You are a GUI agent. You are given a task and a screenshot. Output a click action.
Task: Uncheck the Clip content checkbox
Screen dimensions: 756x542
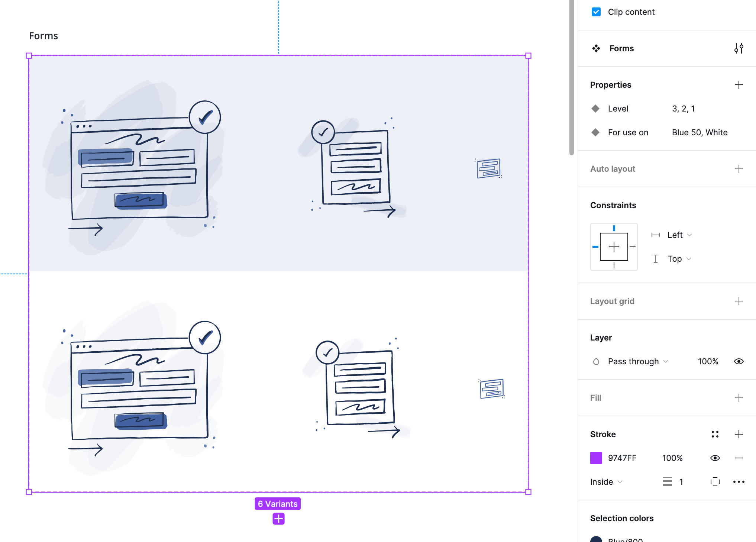[x=596, y=12]
